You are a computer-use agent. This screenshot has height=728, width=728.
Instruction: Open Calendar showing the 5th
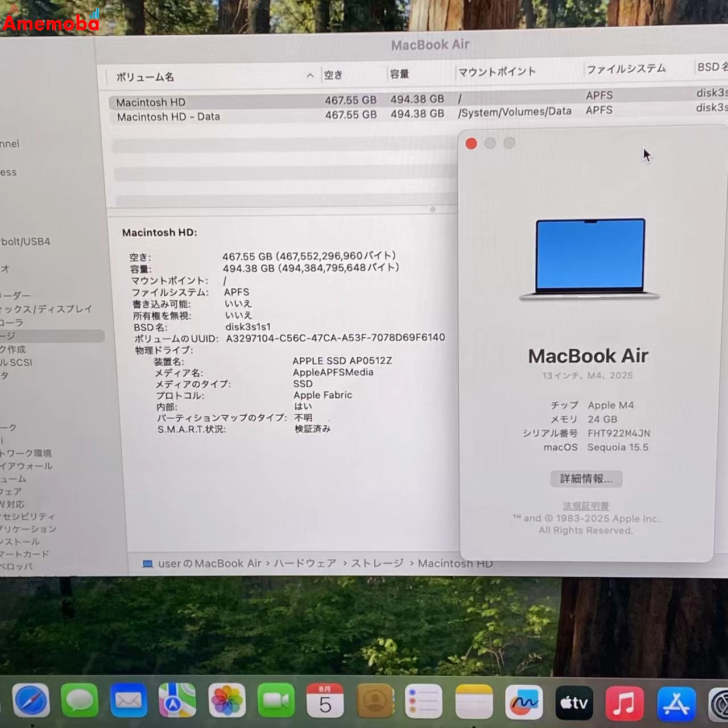tap(325, 701)
